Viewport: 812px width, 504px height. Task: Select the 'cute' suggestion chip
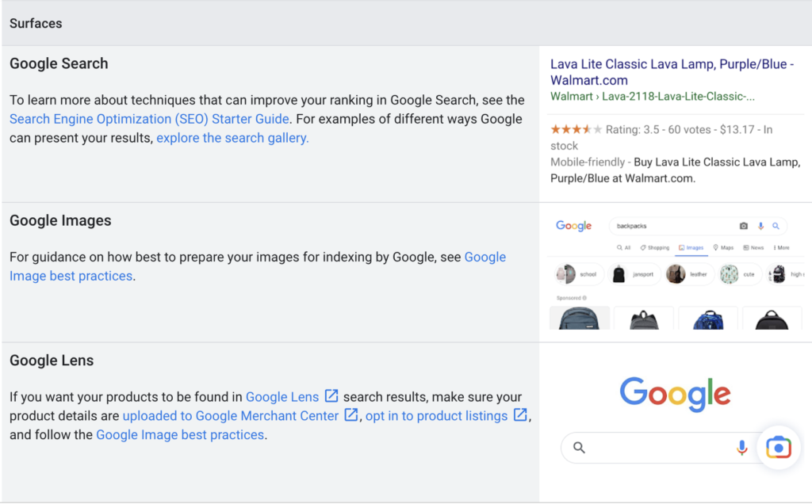coord(740,274)
